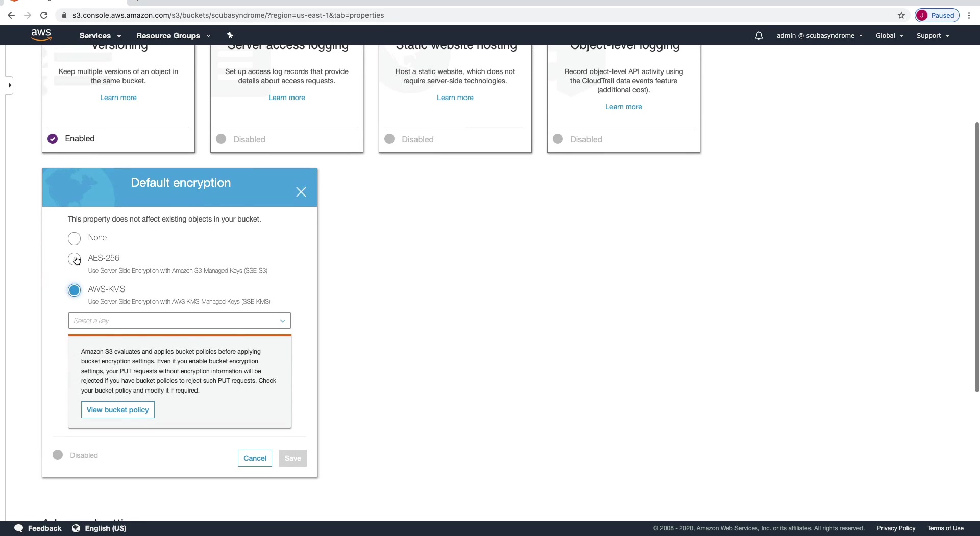980x536 pixels.
Task: Click the browser address bar URL
Action: coord(228,15)
